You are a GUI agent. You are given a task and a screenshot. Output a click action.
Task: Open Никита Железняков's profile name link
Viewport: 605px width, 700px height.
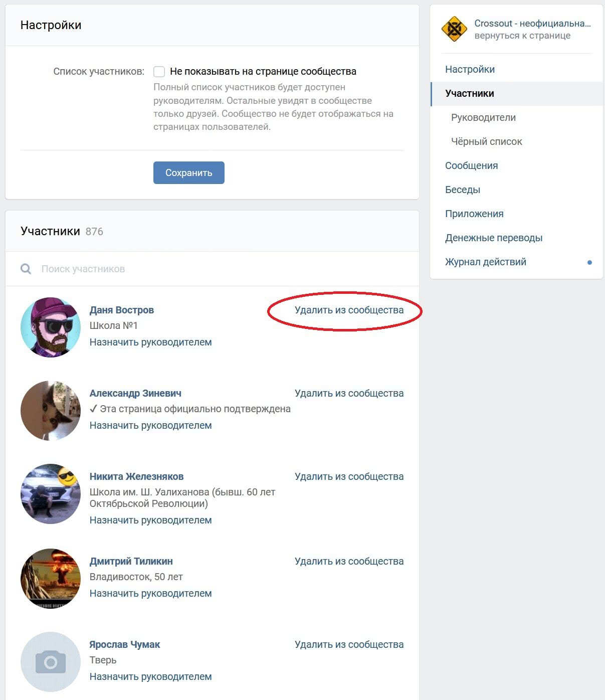pos(136,477)
